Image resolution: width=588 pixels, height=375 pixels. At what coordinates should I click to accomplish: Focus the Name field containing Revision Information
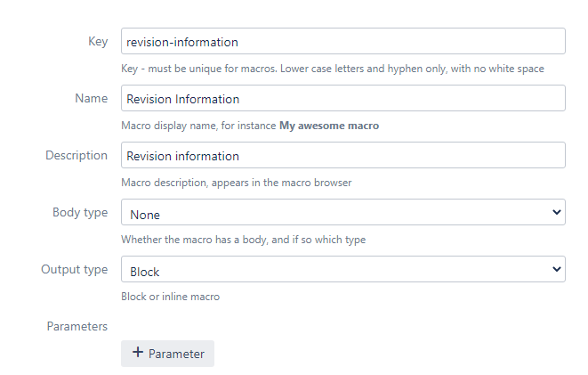click(342, 99)
